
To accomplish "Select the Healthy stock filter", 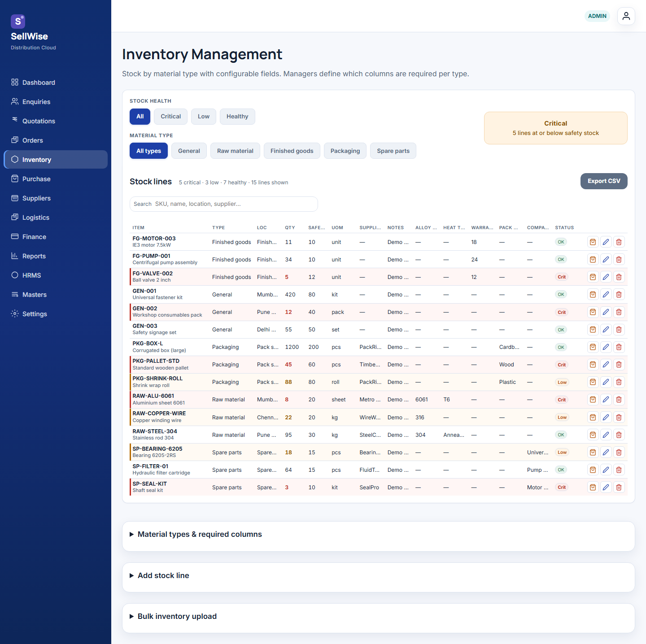I will point(237,117).
